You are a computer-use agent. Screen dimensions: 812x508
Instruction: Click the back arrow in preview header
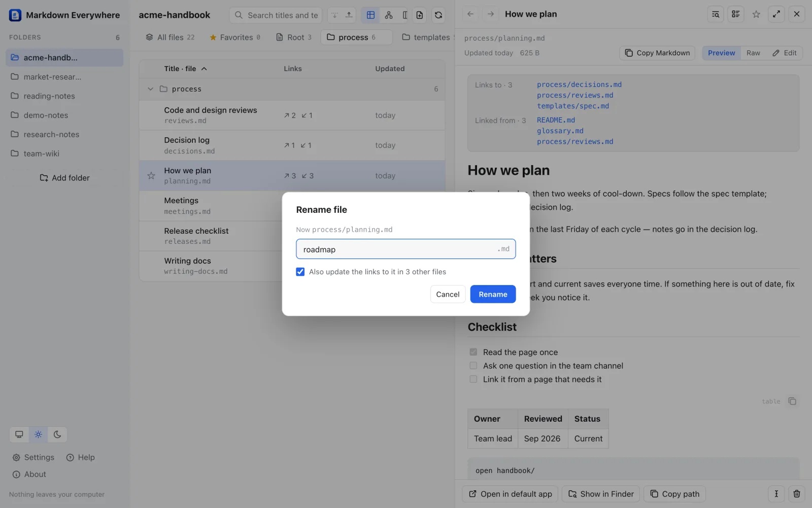(470, 14)
